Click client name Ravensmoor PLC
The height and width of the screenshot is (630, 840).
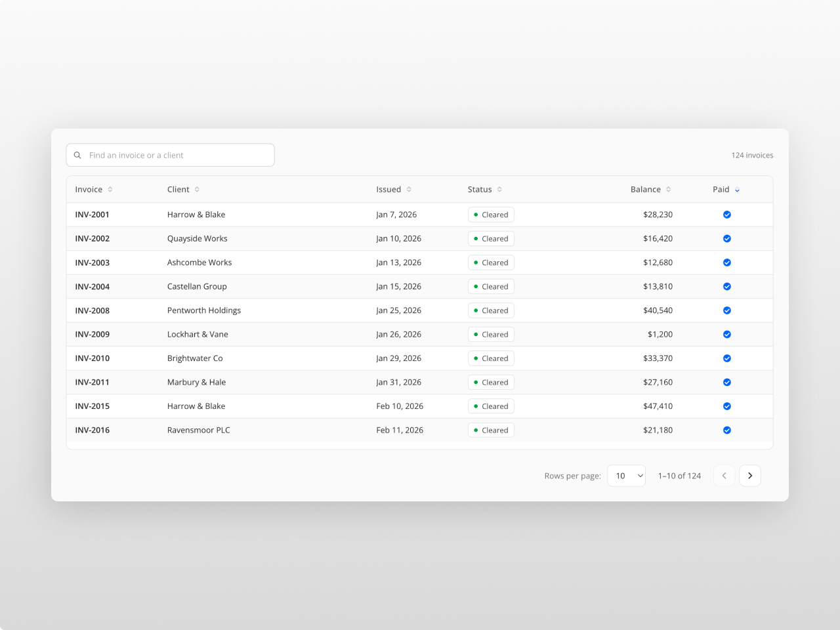click(199, 430)
